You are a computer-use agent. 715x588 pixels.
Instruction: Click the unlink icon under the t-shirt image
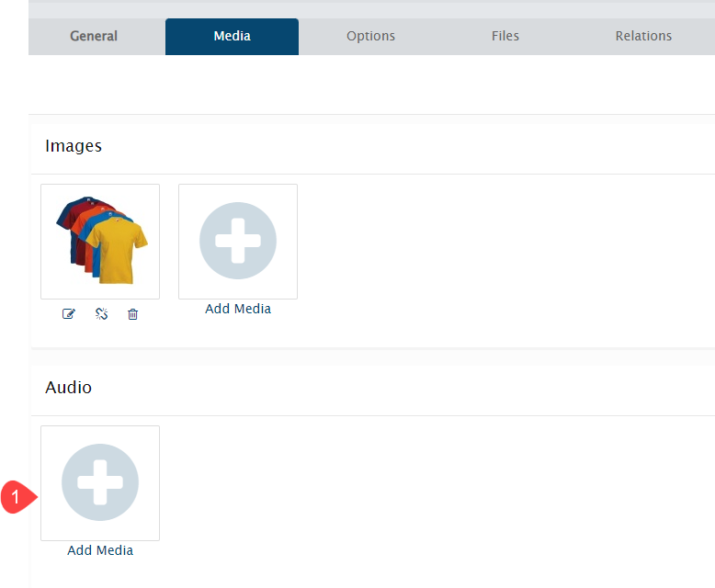101,313
